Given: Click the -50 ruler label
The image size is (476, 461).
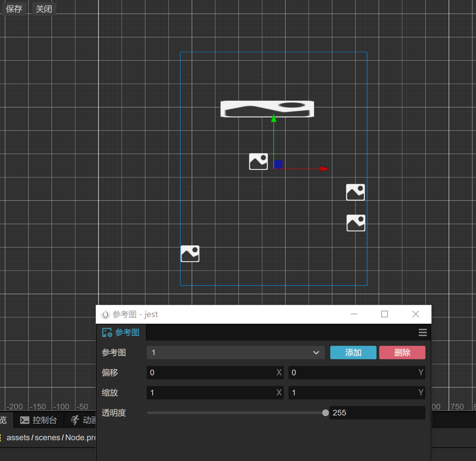Looking at the screenshot, I should pyautogui.click(x=82, y=406).
